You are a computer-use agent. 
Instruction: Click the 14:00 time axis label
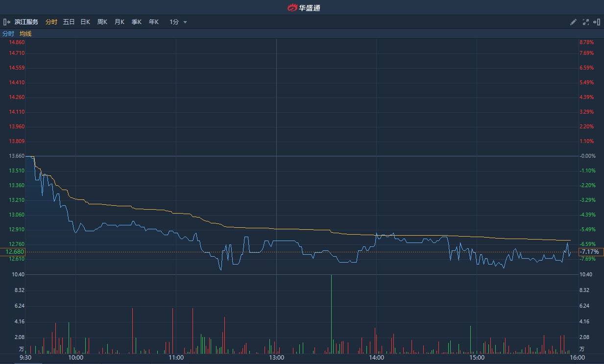(376, 358)
